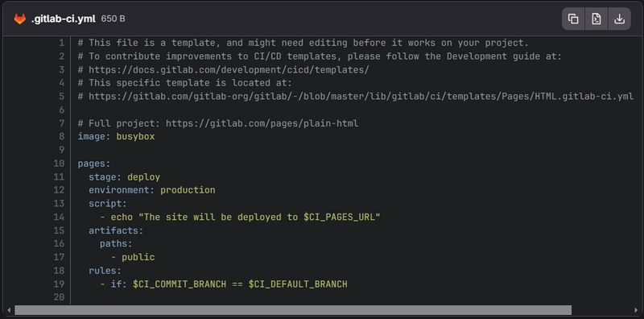The image size is (644, 319).
Task: Click the 'script:' key
Action: pyautogui.click(x=108, y=204)
